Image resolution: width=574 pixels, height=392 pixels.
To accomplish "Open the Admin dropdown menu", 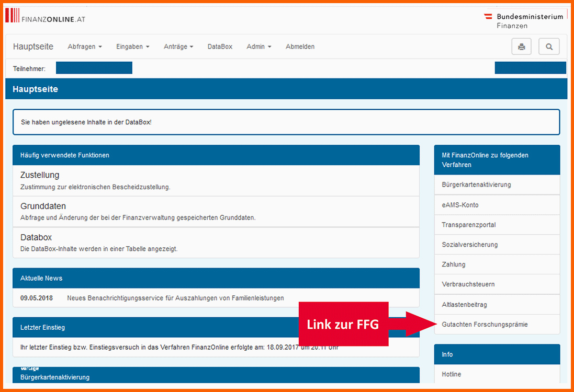I will coord(259,47).
